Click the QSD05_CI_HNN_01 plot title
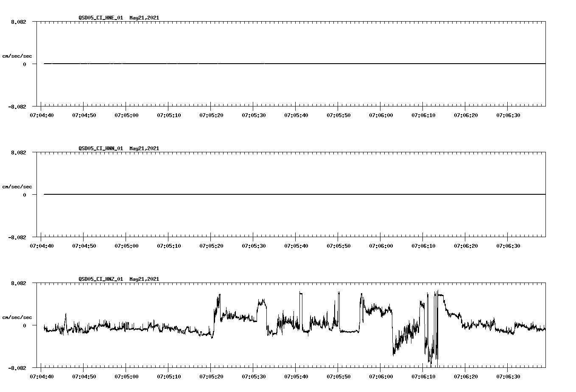The width and height of the screenshot is (576, 392). tap(101, 148)
